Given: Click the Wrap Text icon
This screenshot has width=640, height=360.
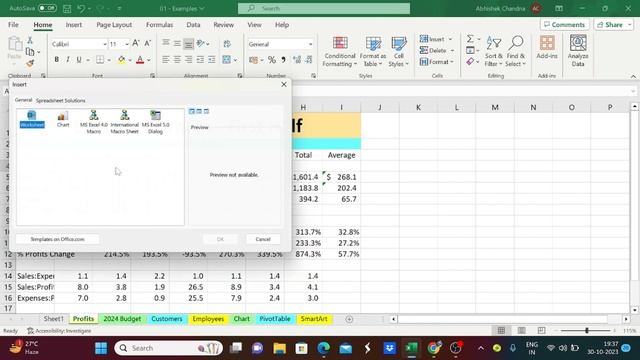Looking at the screenshot, I should point(227,43).
